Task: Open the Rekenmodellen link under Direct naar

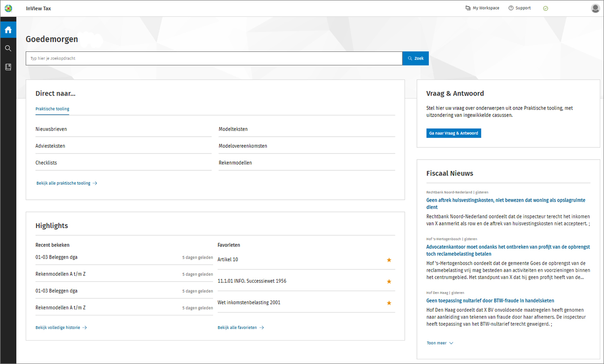Action: tap(235, 163)
